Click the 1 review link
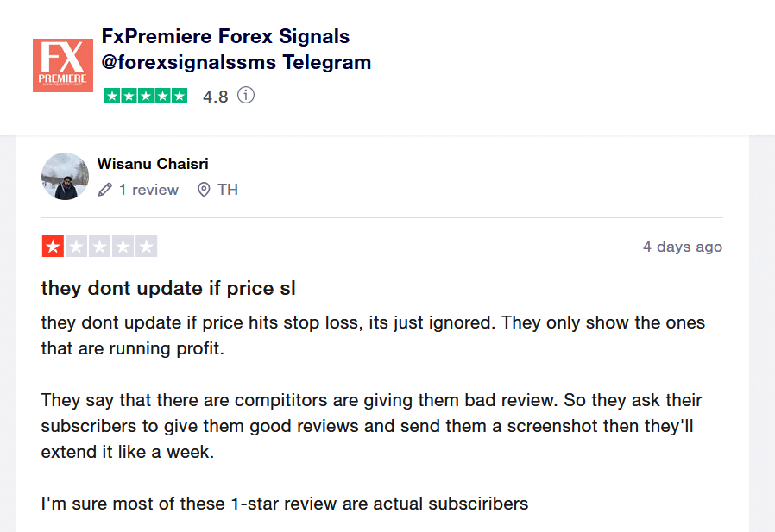 [x=149, y=190]
